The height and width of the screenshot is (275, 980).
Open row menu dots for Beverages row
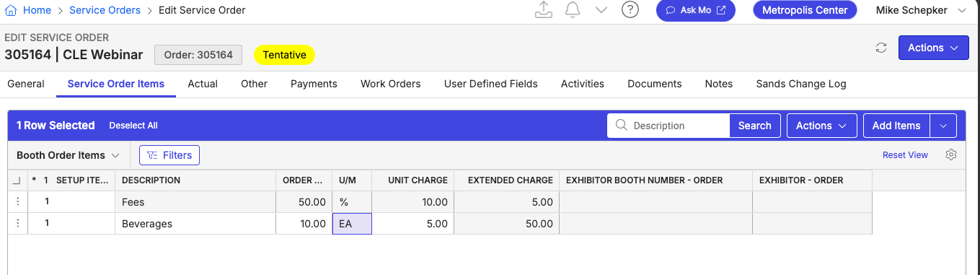click(x=18, y=224)
